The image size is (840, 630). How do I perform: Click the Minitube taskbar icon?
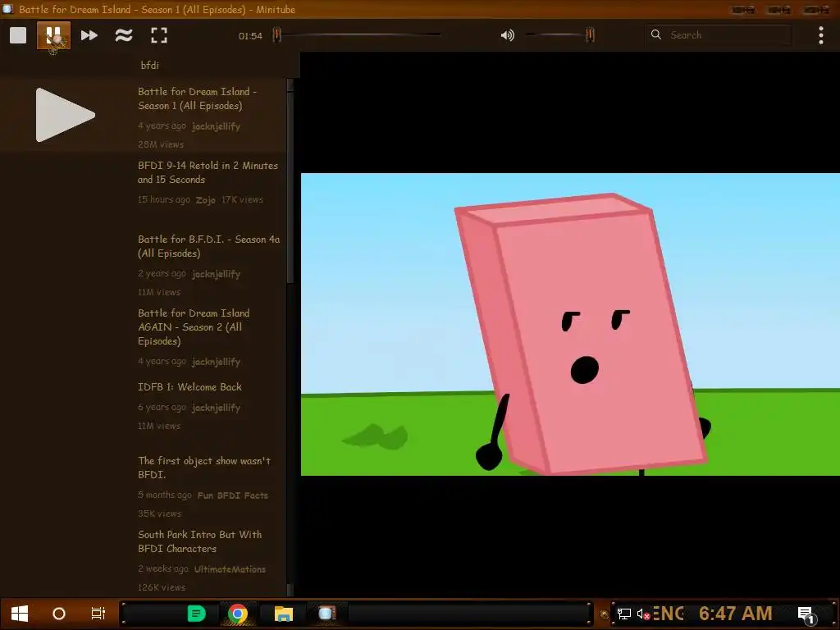coord(326,614)
